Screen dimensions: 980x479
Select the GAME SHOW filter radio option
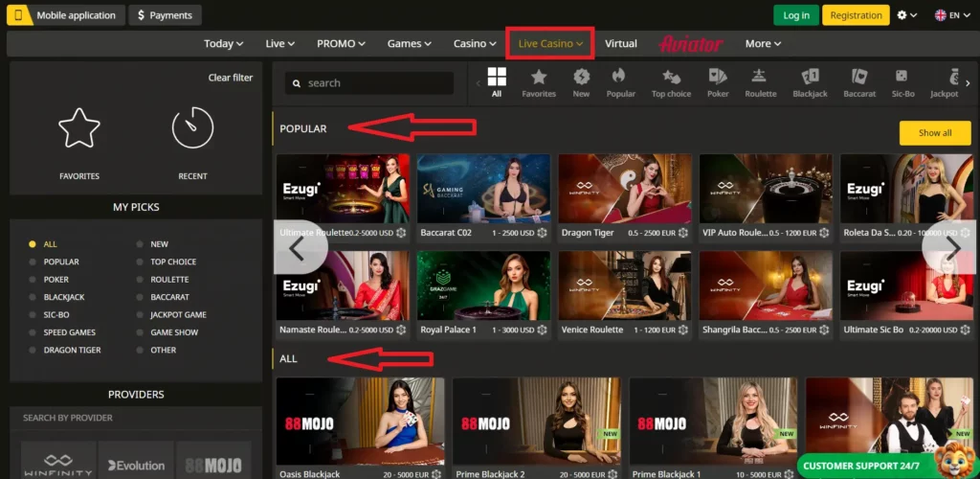click(173, 332)
